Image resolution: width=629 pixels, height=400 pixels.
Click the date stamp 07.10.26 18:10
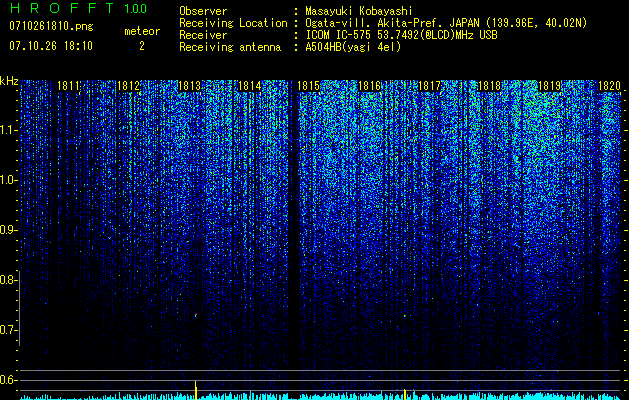click(x=51, y=46)
